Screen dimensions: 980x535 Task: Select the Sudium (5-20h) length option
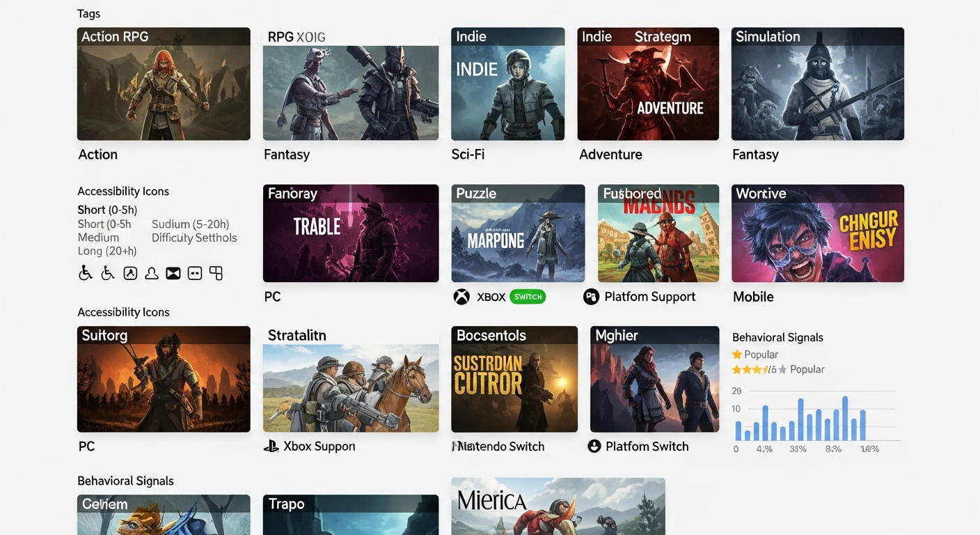pos(190,224)
